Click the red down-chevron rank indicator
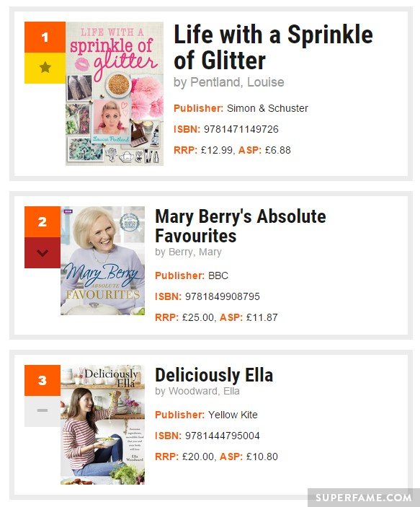Viewport: 420px width, 507px height. point(43,252)
